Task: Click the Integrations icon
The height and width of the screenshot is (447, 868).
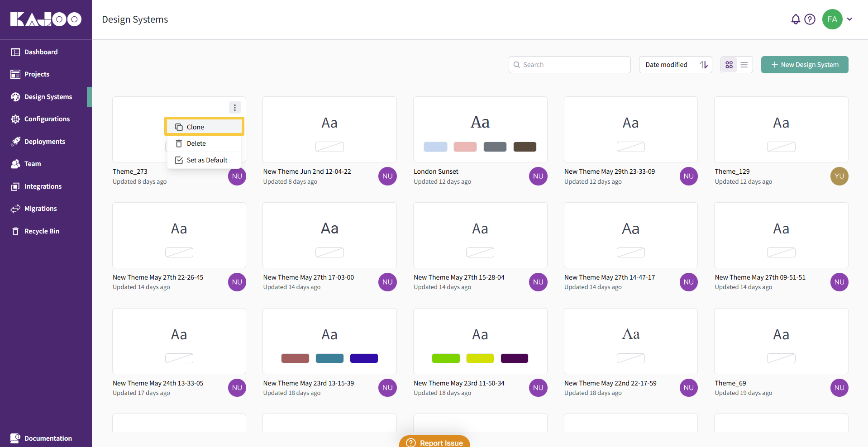Action: click(x=15, y=186)
